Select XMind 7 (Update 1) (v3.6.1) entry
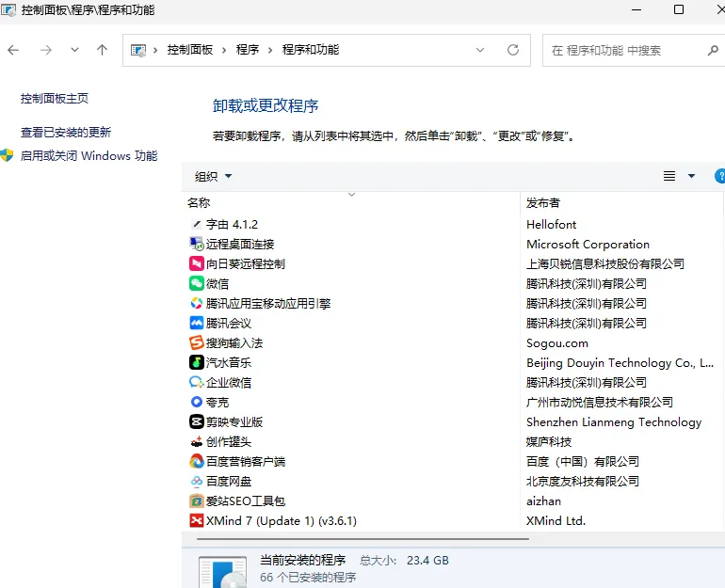 282,520
